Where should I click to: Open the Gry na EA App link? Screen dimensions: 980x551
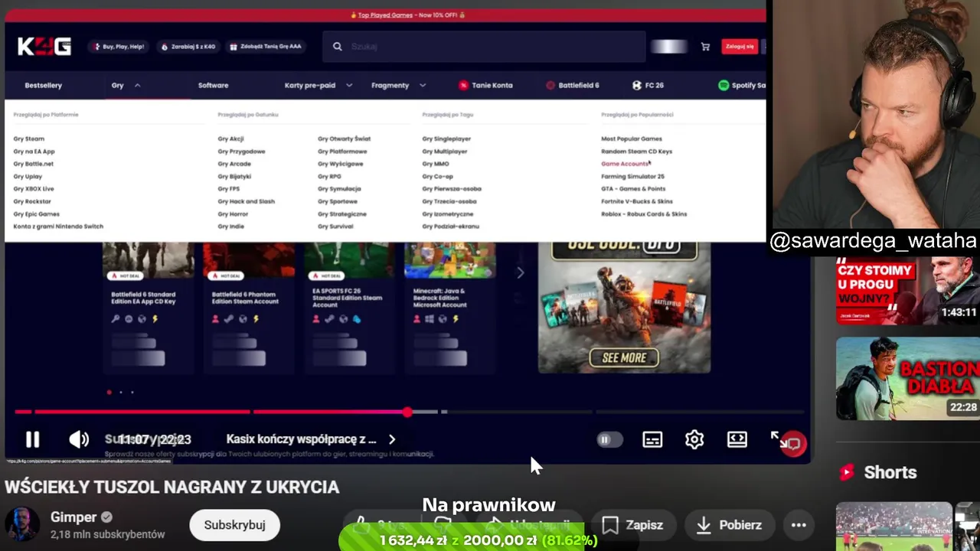click(34, 152)
